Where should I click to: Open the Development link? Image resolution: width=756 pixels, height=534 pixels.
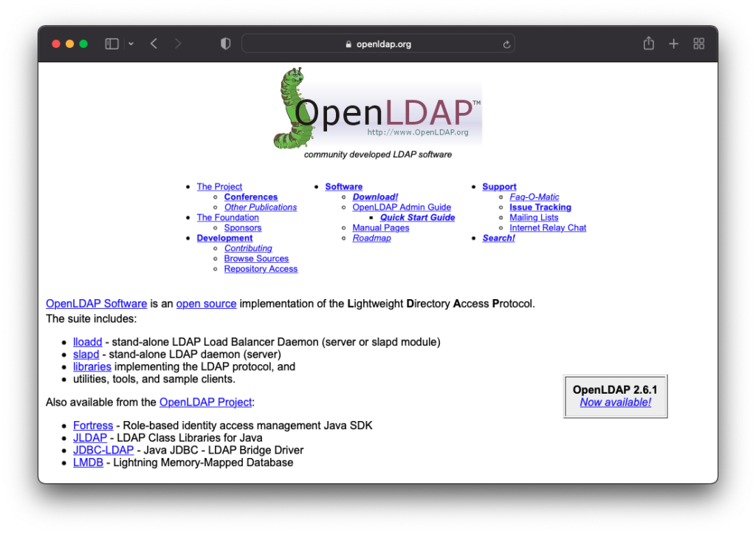point(224,238)
